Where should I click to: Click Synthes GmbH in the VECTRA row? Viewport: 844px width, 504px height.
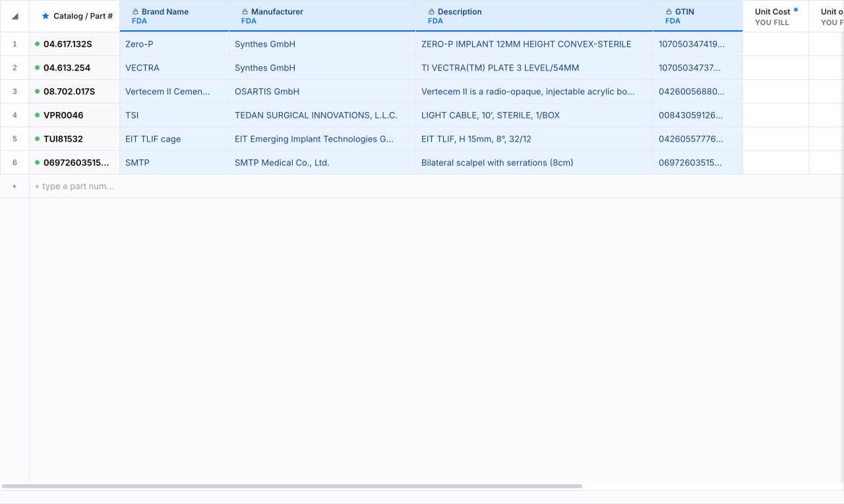point(322,68)
